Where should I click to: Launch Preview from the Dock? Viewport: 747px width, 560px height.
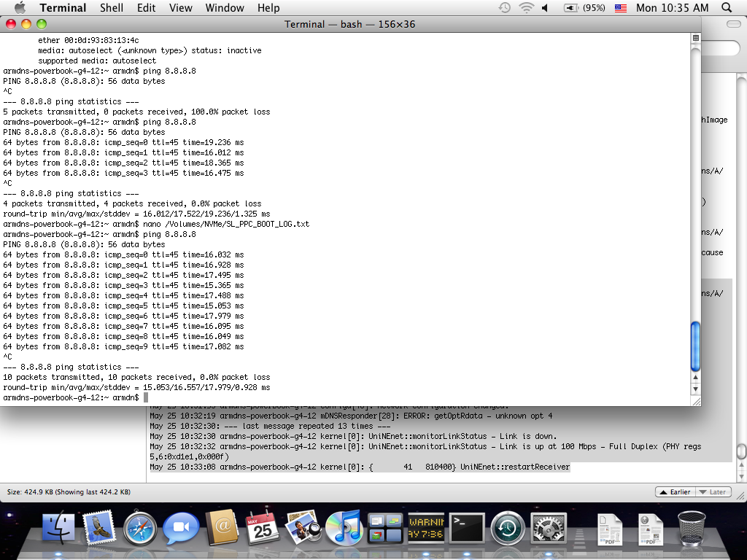click(303, 528)
